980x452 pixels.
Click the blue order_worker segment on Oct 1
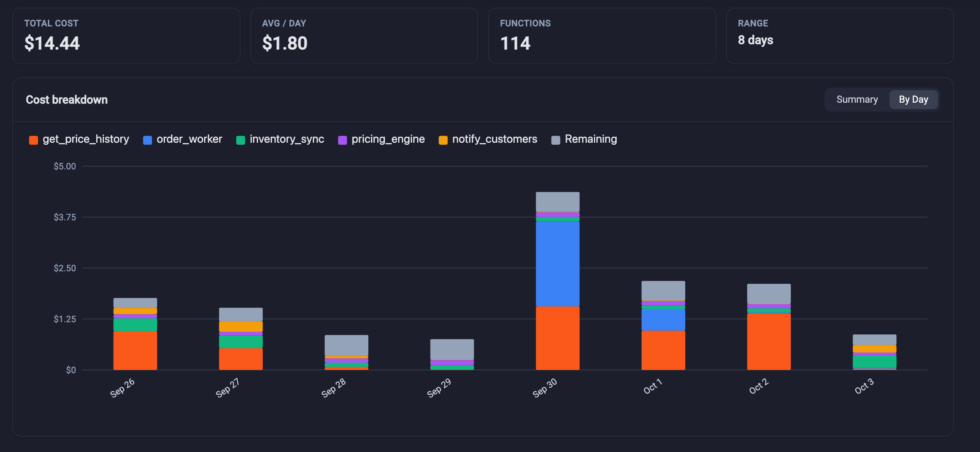pyautogui.click(x=663, y=320)
